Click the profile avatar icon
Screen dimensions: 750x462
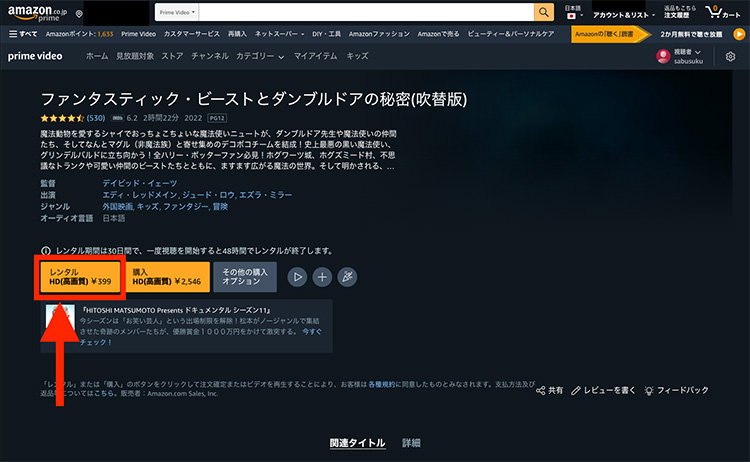(663, 56)
